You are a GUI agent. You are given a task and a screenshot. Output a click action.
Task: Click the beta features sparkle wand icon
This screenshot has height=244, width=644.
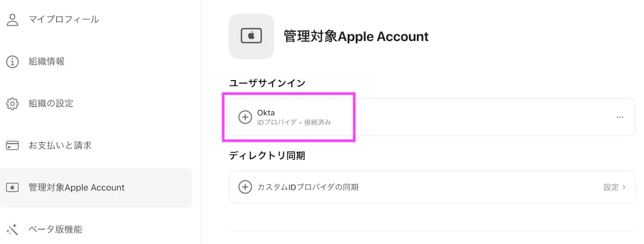(12, 229)
